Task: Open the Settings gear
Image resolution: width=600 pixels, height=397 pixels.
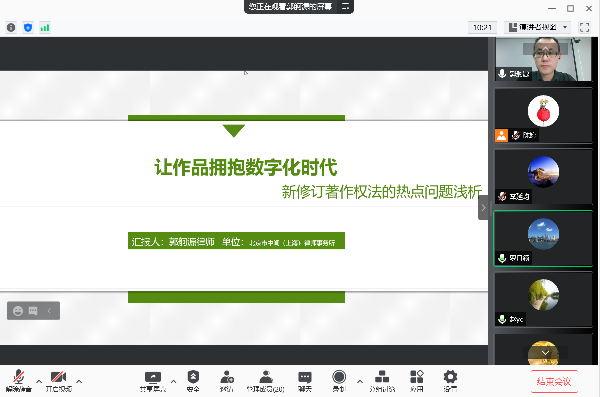Action: [450, 381]
